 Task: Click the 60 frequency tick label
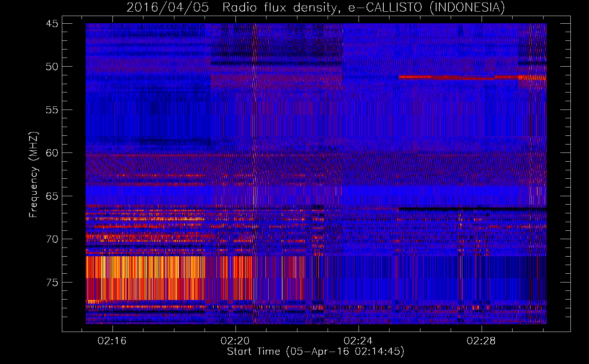click(x=52, y=153)
